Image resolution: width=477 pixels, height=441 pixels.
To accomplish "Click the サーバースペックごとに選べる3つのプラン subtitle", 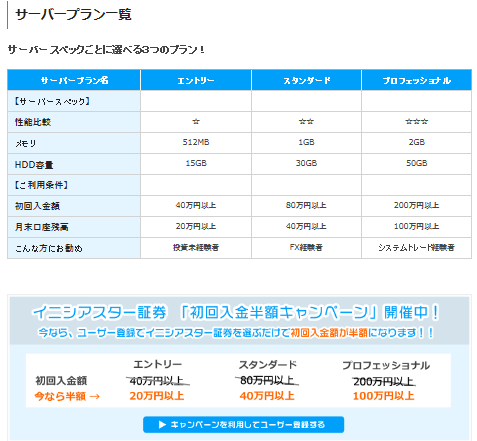I will [x=106, y=50].
